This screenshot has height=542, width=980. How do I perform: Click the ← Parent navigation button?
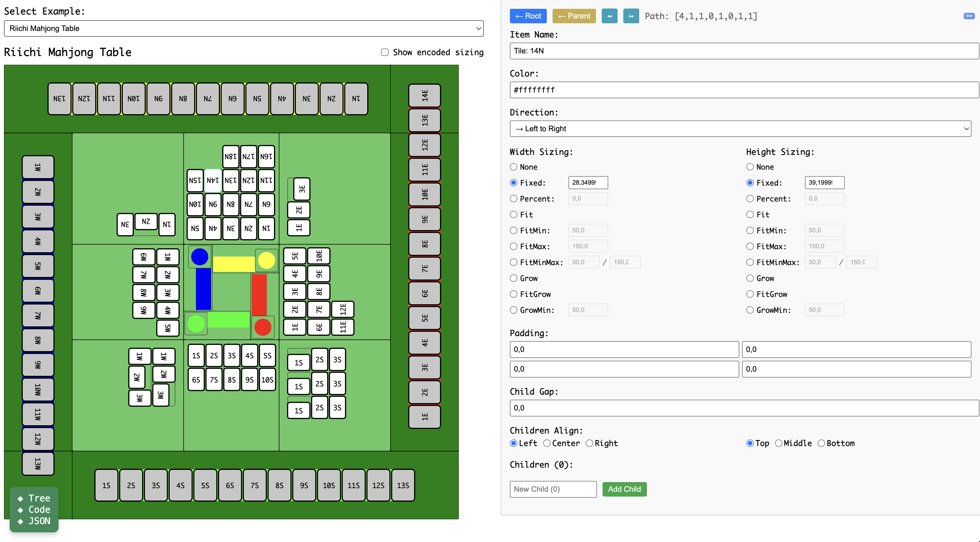click(x=574, y=16)
